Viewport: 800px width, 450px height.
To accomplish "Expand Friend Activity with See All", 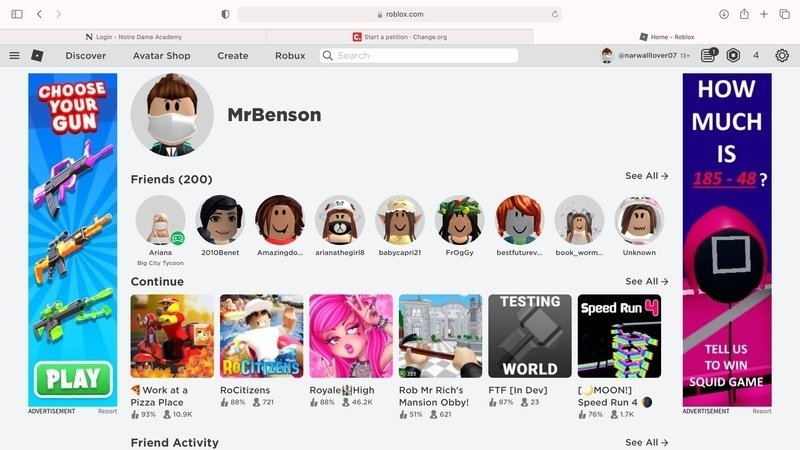I will tap(646, 442).
